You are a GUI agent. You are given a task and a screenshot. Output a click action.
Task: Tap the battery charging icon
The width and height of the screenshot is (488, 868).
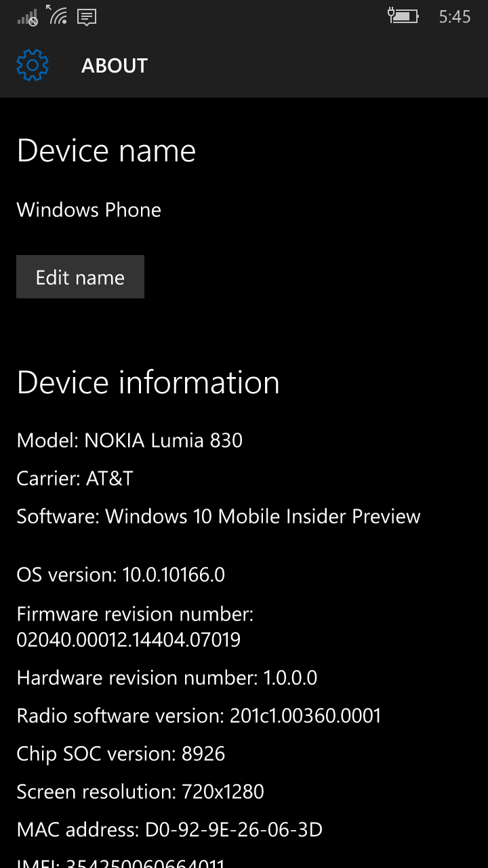(403, 16)
